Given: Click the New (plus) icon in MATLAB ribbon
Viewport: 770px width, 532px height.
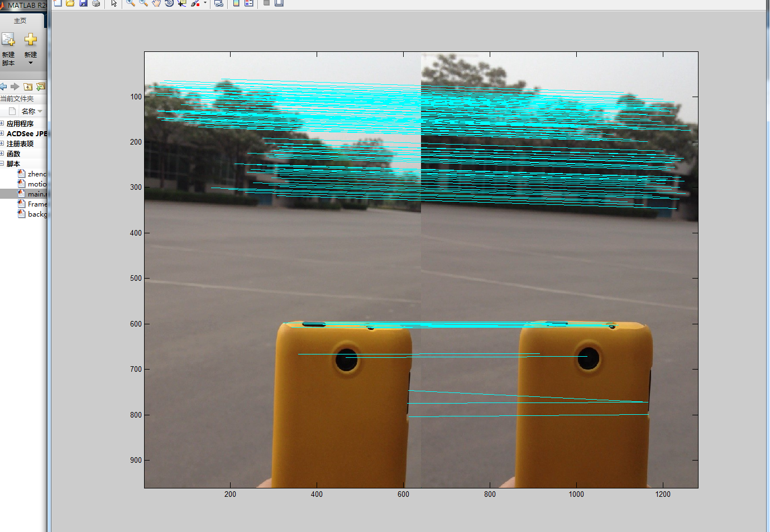Looking at the screenshot, I should [31, 39].
